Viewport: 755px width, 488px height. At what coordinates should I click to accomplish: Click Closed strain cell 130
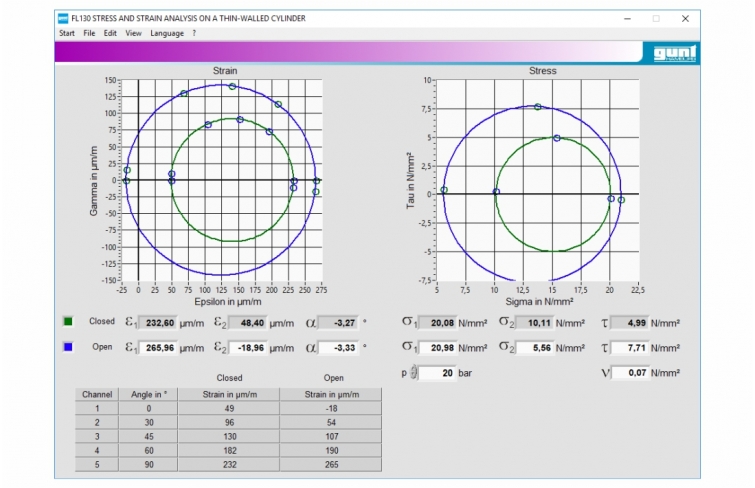(x=229, y=436)
